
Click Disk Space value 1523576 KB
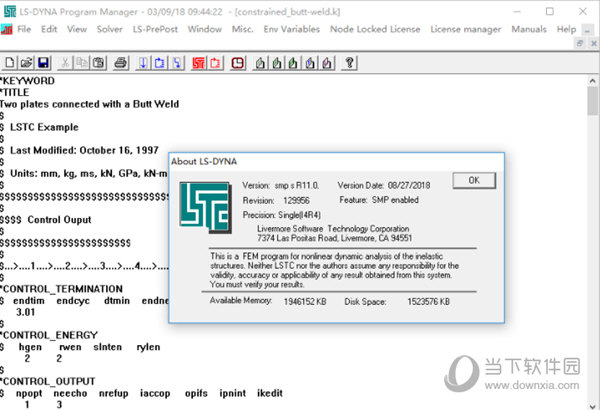tap(429, 302)
